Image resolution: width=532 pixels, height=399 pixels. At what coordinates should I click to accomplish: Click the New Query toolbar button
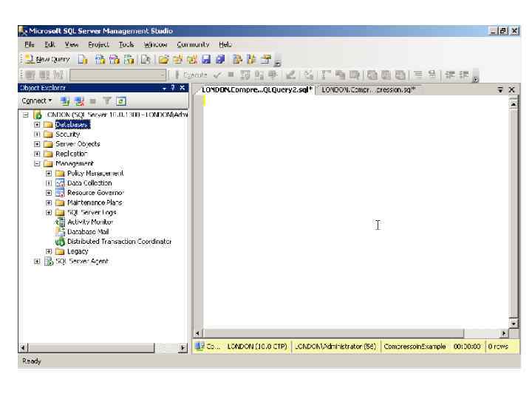coord(47,59)
